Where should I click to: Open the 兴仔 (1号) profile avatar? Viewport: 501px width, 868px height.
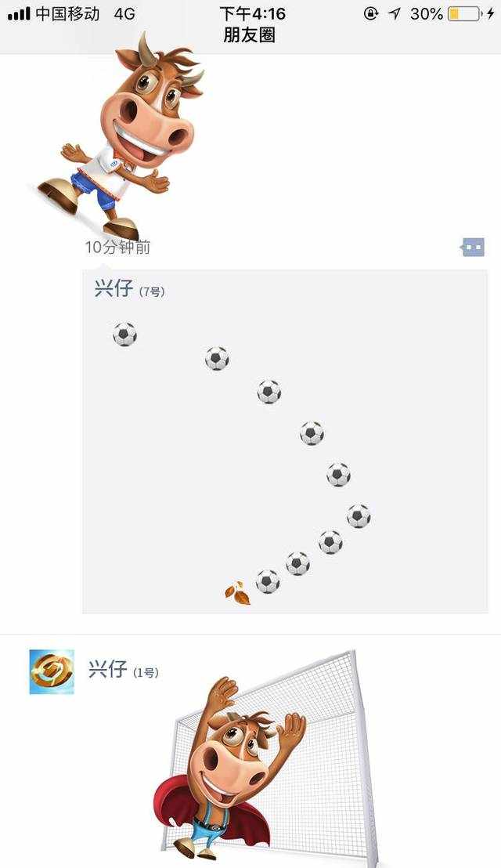click(52, 671)
